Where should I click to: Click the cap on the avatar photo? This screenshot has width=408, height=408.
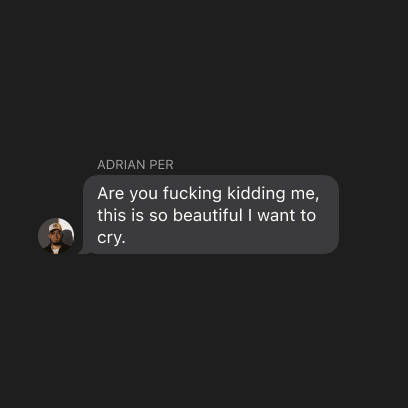(x=55, y=227)
